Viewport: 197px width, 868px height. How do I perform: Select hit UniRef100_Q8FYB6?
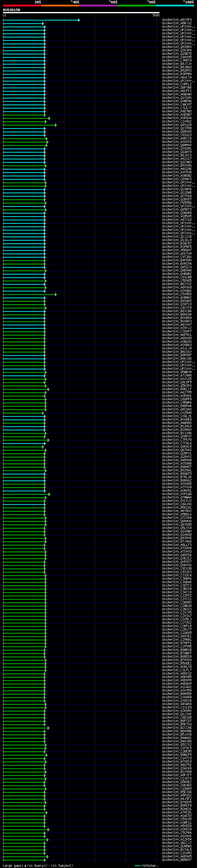point(177,88)
